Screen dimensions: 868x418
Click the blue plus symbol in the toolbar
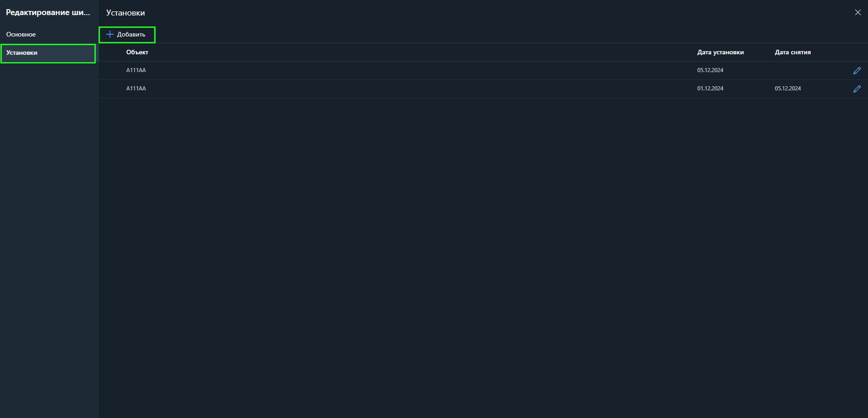(x=110, y=34)
